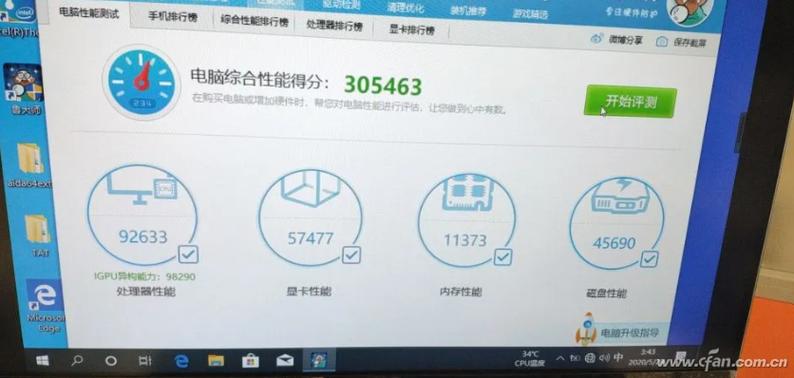Screen dimensions: 794x378
Task: Click the 微博分享 share link
Action: click(x=625, y=40)
